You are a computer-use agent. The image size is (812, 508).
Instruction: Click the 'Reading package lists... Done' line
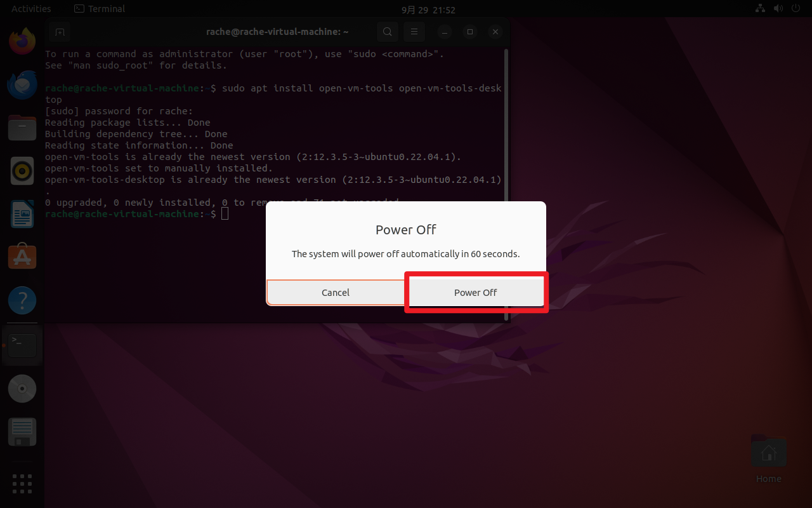(128, 123)
